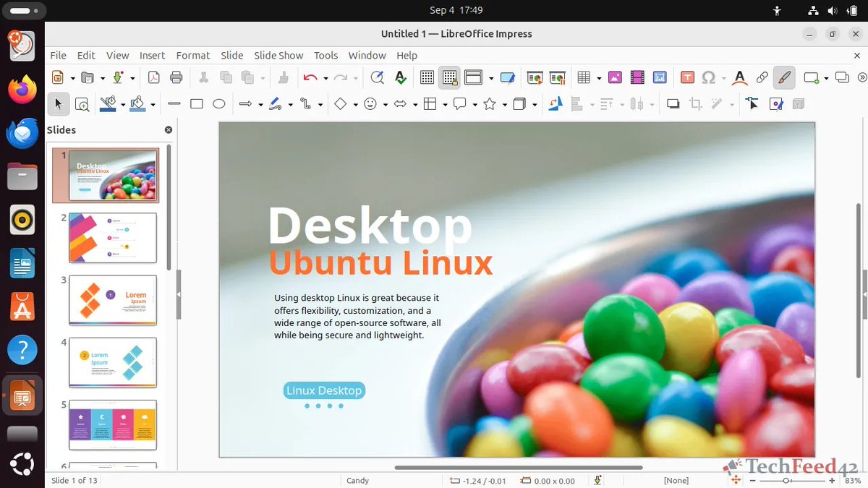Toggle the display grid on the slide
Viewport: 868px width, 488px height.
(x=427, y=77)
